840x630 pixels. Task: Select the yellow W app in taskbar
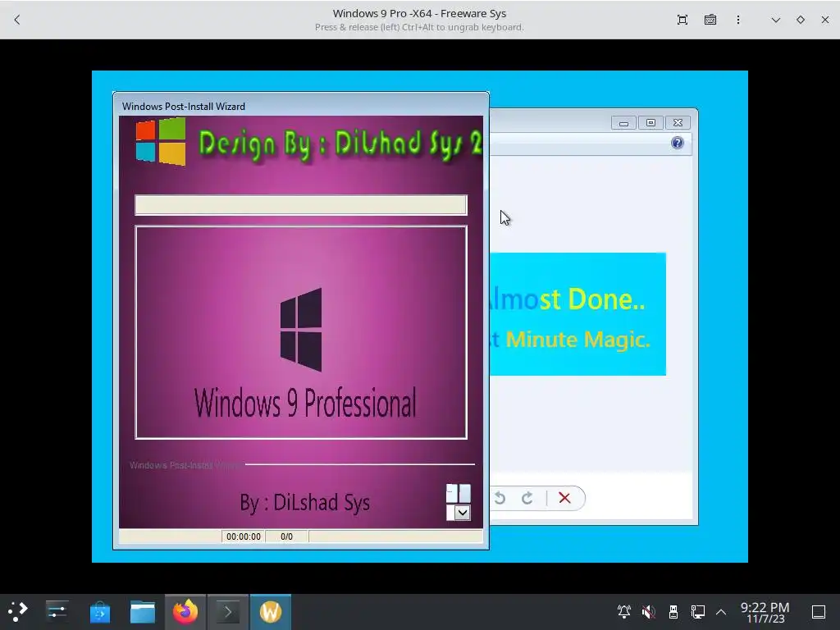click(271, 612)
